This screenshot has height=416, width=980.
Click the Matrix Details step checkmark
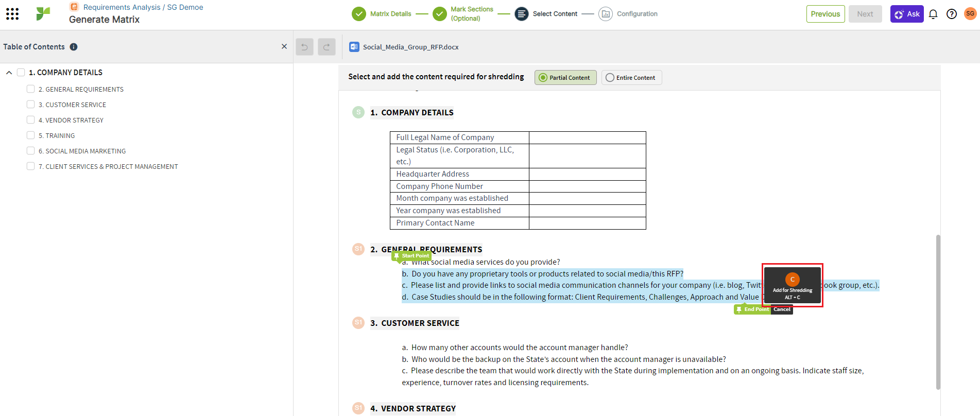[x=359, y=14]
